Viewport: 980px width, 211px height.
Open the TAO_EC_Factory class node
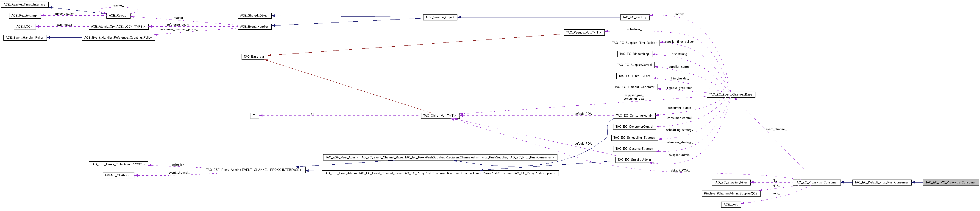click(x=634, y=17)
